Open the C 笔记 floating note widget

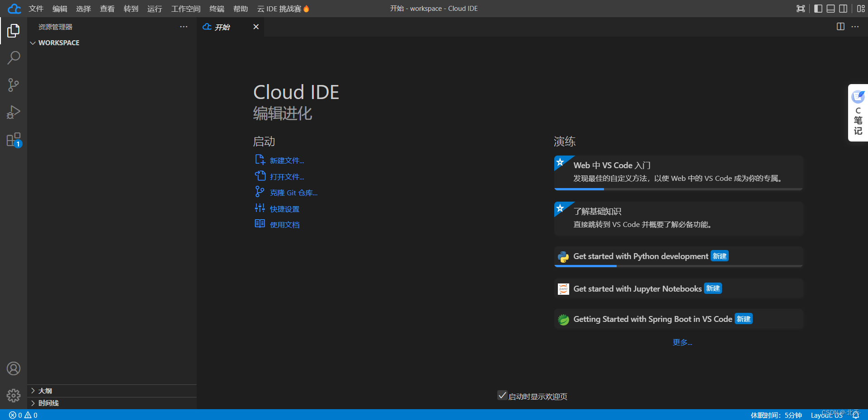coord(858,113)
